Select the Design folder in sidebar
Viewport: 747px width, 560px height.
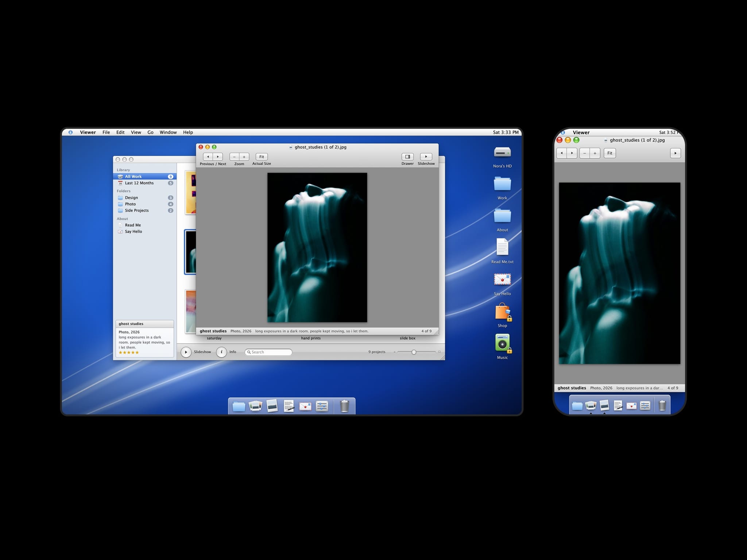[x=145, y=198]
